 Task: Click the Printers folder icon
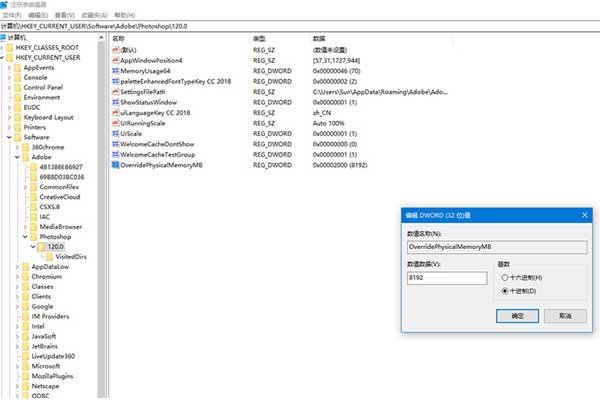coord(18,127)
